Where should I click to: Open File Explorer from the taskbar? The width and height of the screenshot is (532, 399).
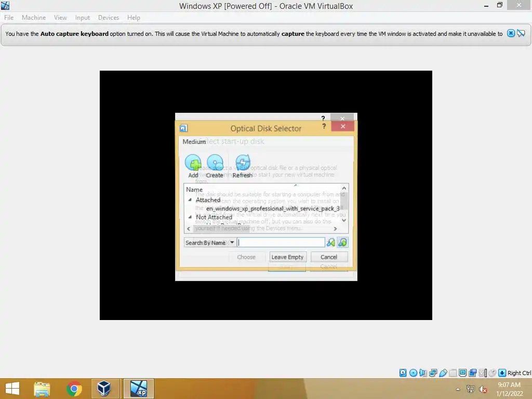[42, 389]
